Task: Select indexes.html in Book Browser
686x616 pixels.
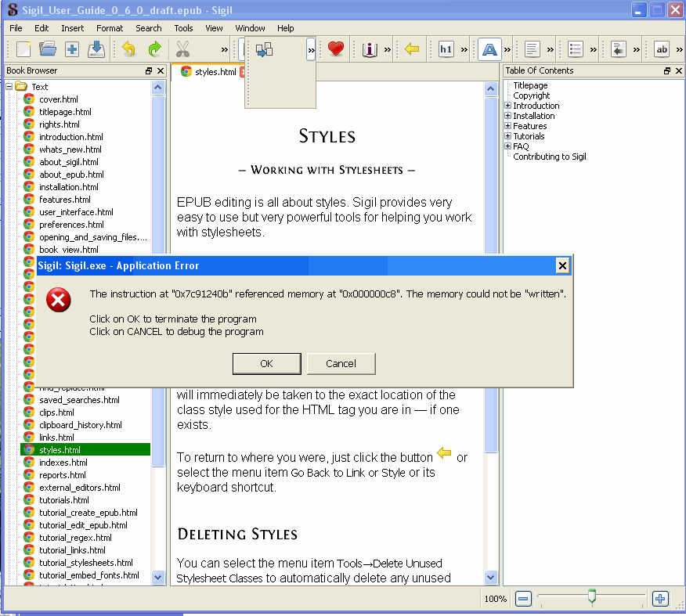Action: (63, 463)
